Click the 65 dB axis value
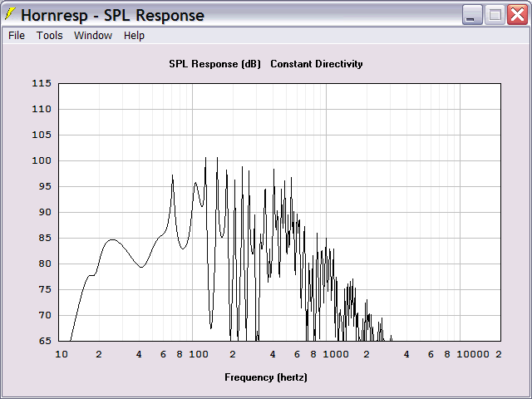 coord(45,341)
